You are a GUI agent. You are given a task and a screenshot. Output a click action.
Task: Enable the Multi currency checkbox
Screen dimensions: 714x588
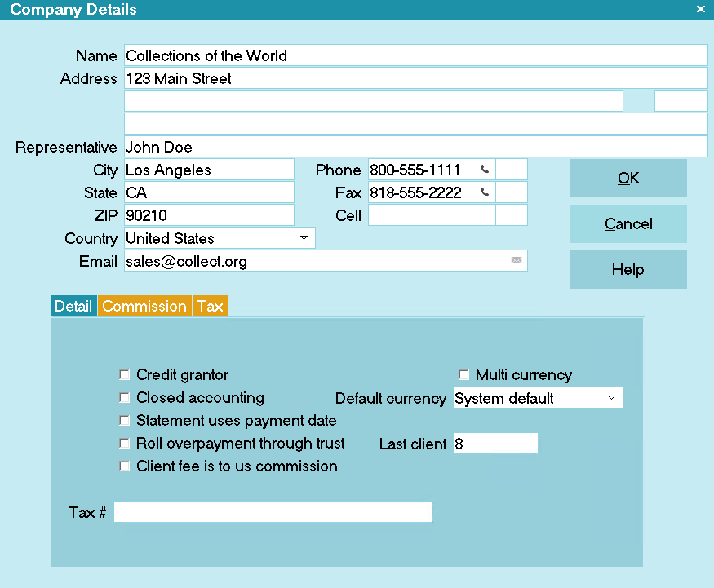[x=463, y=374]
